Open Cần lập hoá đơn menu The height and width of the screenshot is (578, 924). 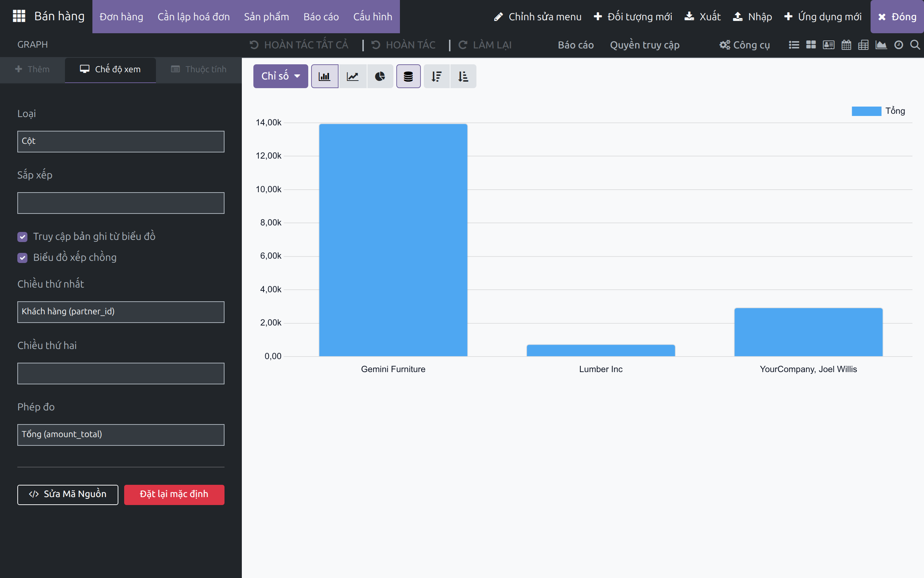coord(193,17)
